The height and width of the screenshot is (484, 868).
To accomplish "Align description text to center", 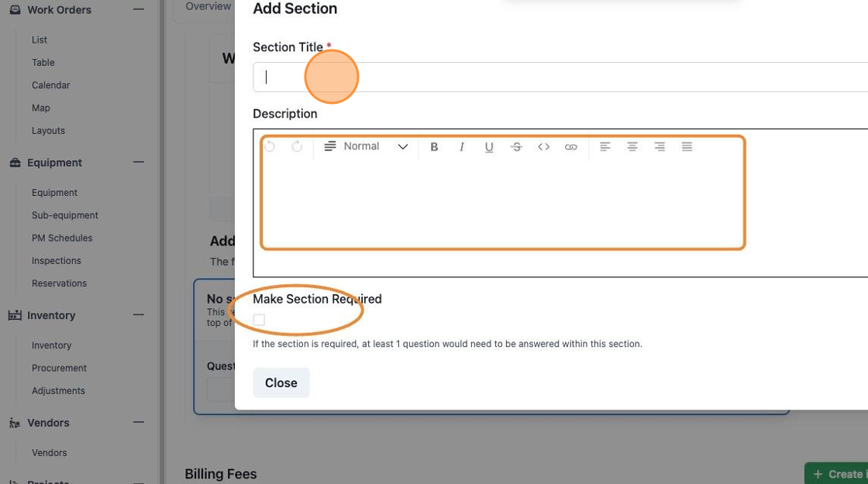I will pyautogui.click(x=632, y=146).
